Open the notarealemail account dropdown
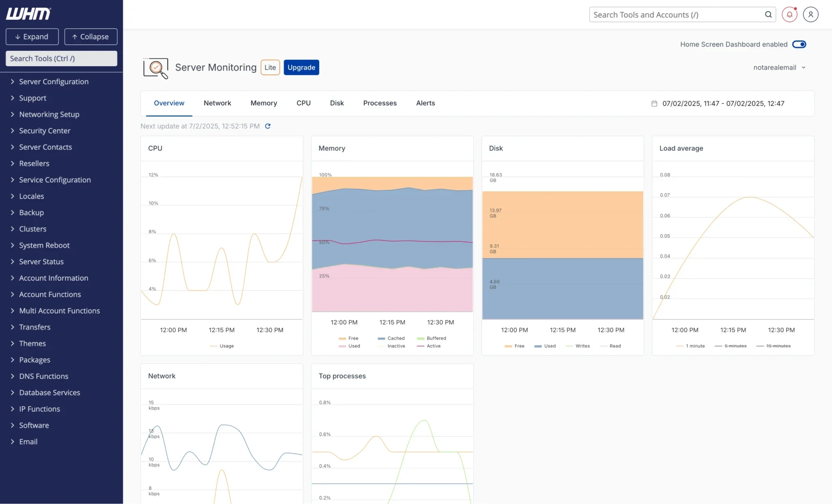The height and width of the screenshot is (504, 832). [x=780, y=67]
